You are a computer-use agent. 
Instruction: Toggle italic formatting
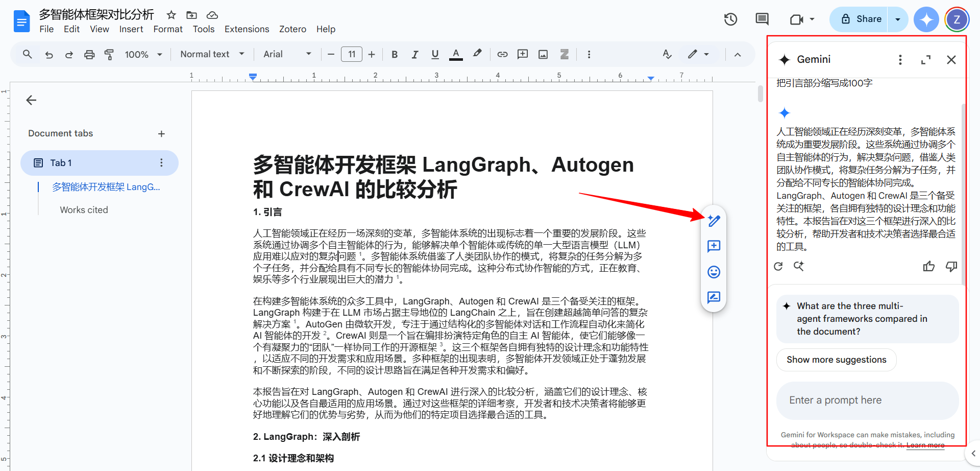pos(415,54)
